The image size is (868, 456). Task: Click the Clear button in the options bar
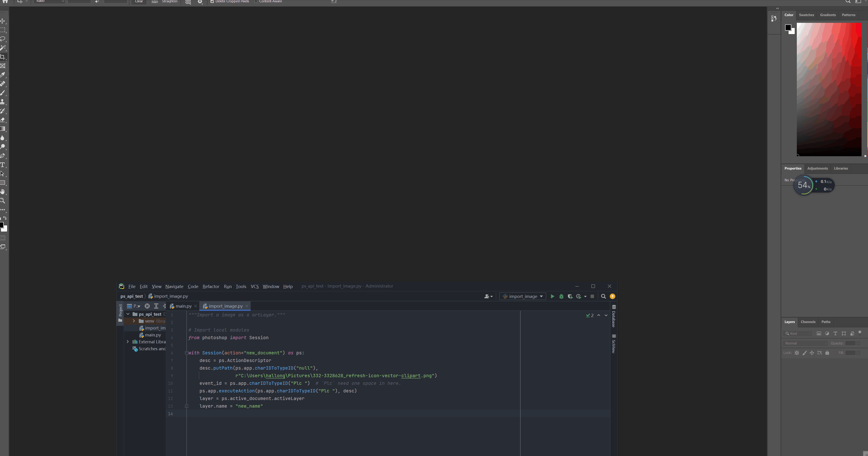point(138,2)
